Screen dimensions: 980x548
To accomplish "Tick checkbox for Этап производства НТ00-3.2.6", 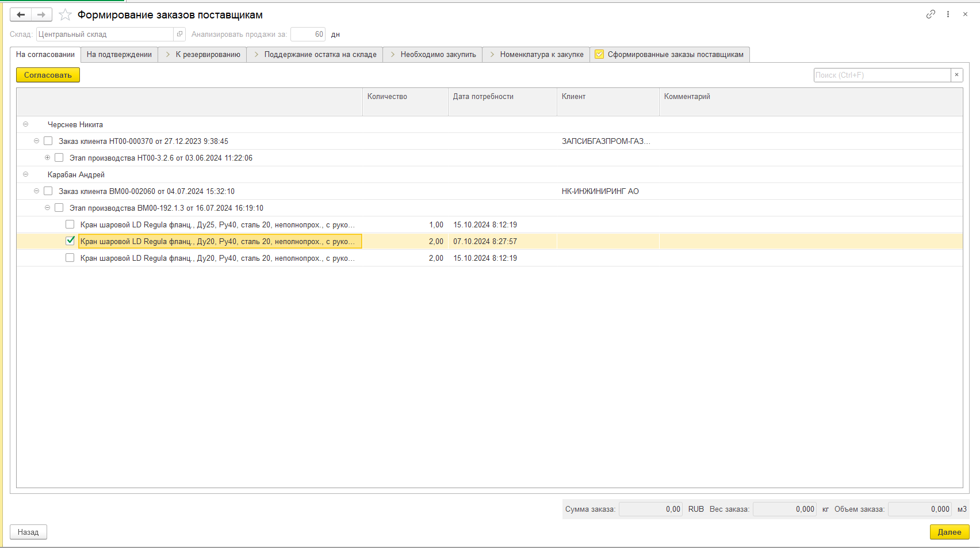I will 59,158.
